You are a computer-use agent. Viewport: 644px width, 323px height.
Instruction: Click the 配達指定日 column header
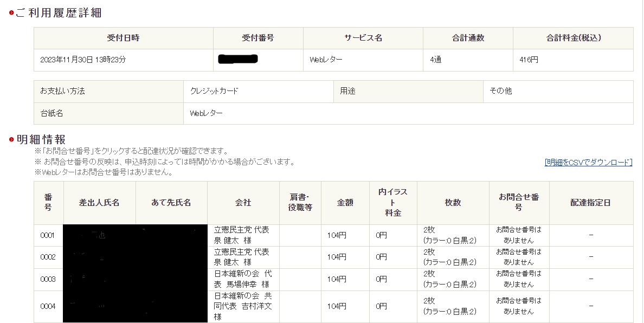(x=590, y=203)
